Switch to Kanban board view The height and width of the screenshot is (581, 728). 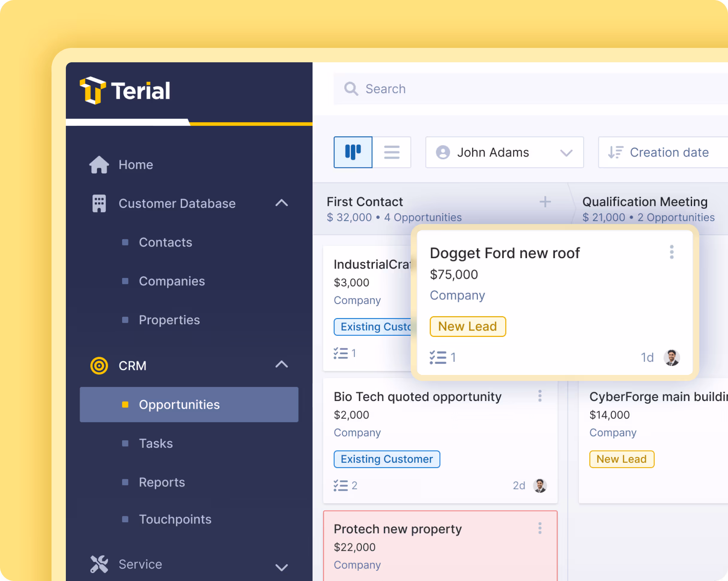[x=353, y=152]
